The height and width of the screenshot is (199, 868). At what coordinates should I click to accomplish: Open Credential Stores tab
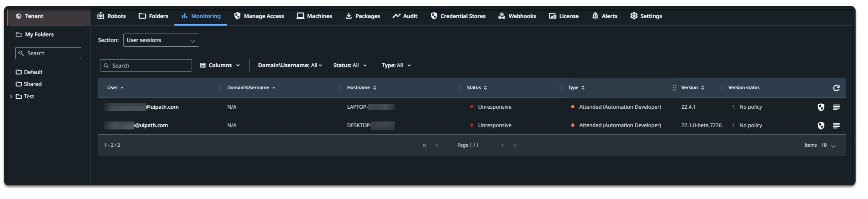[x=458, y=16]
